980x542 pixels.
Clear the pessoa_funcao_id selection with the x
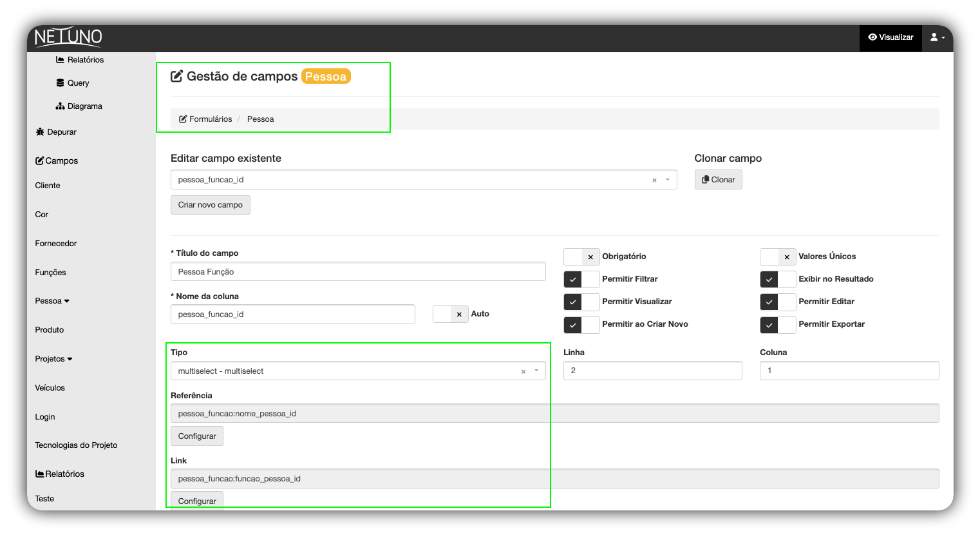(655, 179)
